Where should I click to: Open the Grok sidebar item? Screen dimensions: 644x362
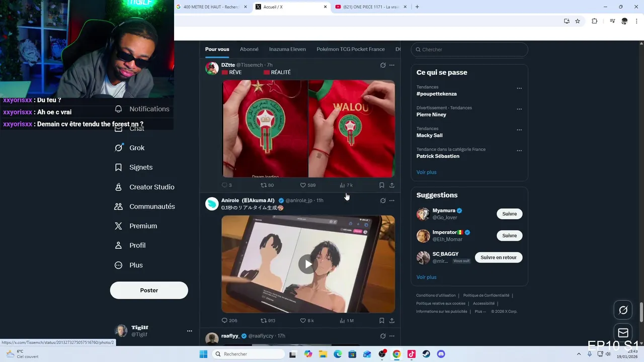click(130, 148)
